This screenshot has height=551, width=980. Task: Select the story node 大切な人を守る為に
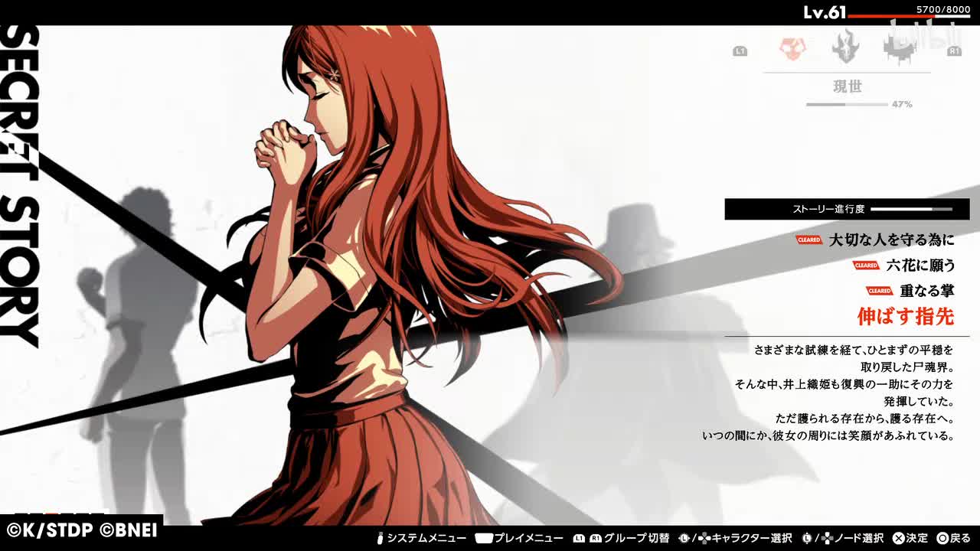tap(892, 240)
